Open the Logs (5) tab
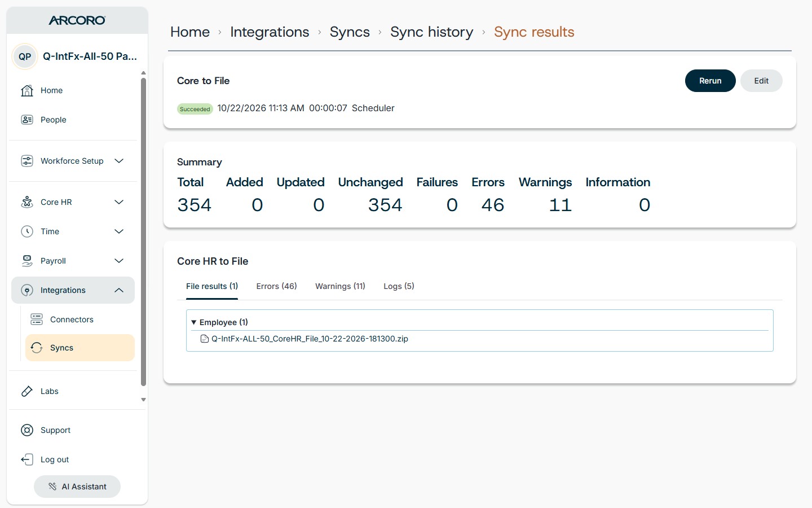Viewport: 812px width, 508px height. (399, 286)
